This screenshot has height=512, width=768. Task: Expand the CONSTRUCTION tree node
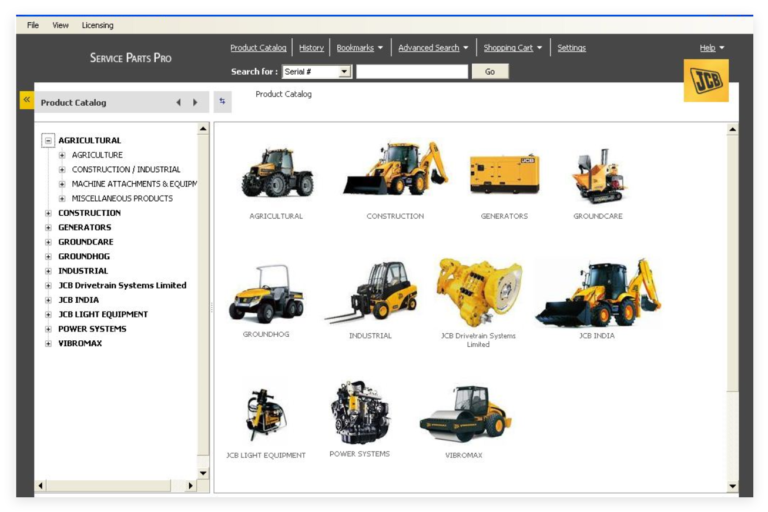click(x=48, y=213)
